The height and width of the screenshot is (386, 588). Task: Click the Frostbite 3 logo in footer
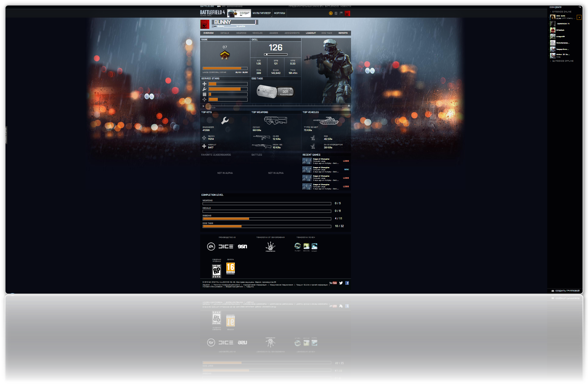(x=270, y=246)
